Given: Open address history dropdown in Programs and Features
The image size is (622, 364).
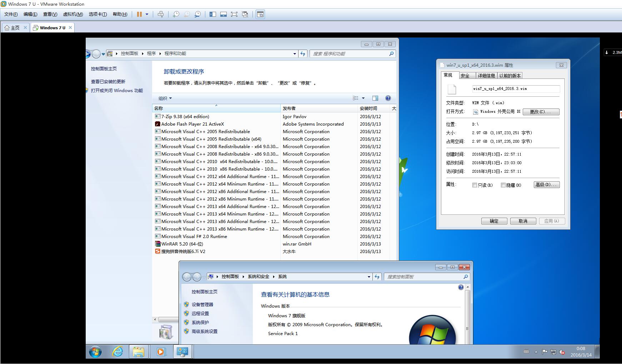Looking at the screenshot, I should 295,54.
